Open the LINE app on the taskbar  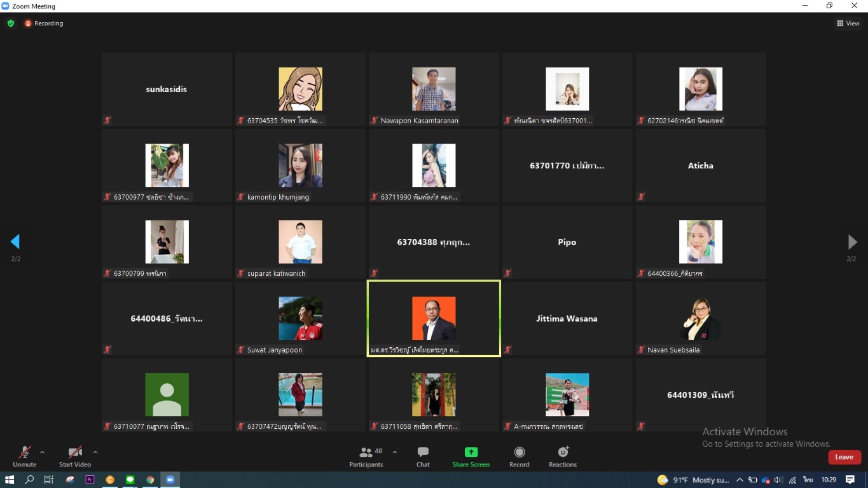(130, 480)
